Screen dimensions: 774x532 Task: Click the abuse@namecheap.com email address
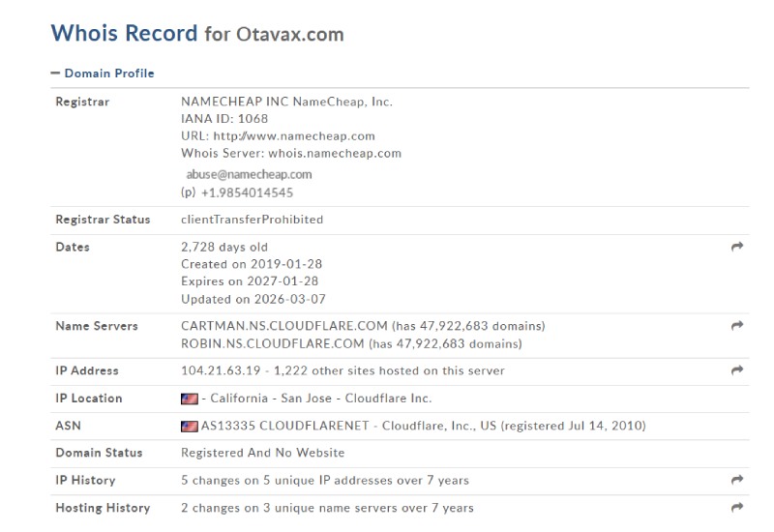249,174
